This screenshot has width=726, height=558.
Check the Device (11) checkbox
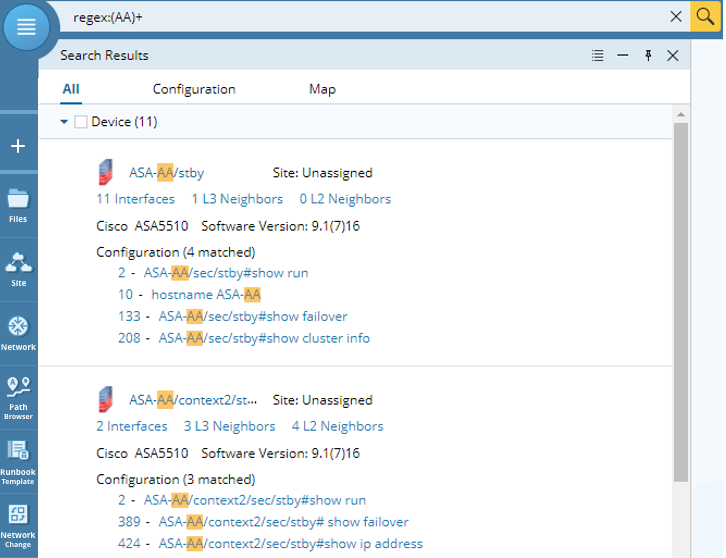[x=81, y=122]
